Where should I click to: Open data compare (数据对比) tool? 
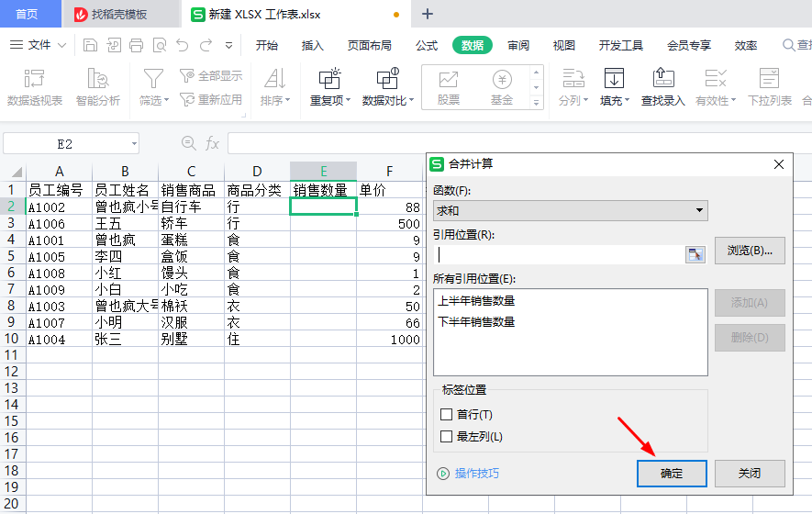[x=388, y=87]
